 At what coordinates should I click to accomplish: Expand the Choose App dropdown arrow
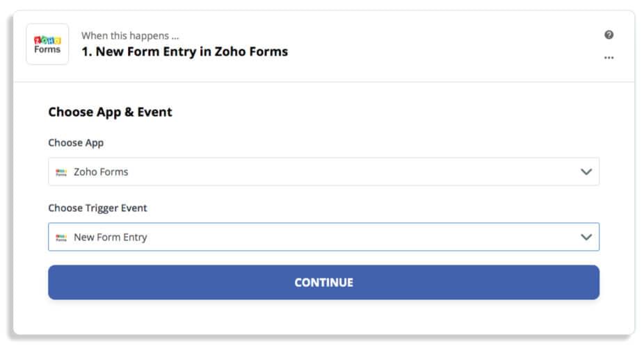[586, 172]
